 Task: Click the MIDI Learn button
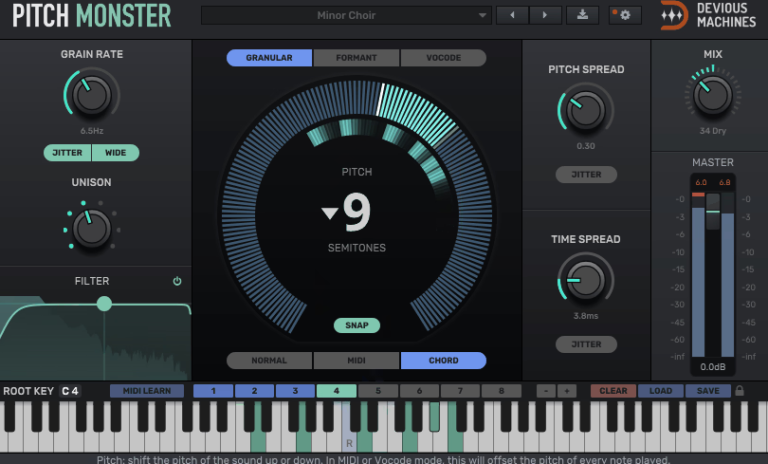tap(147, 391)
